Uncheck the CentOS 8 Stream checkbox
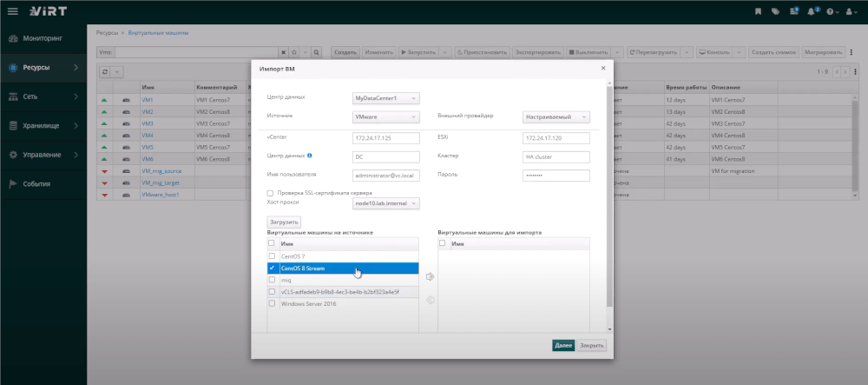 [273, 269]
